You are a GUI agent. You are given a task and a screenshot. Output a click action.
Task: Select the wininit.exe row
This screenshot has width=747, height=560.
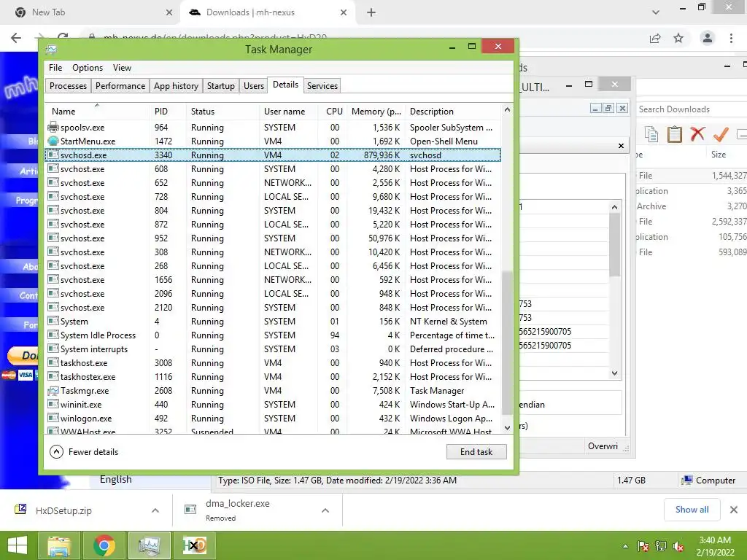(273, 404)
